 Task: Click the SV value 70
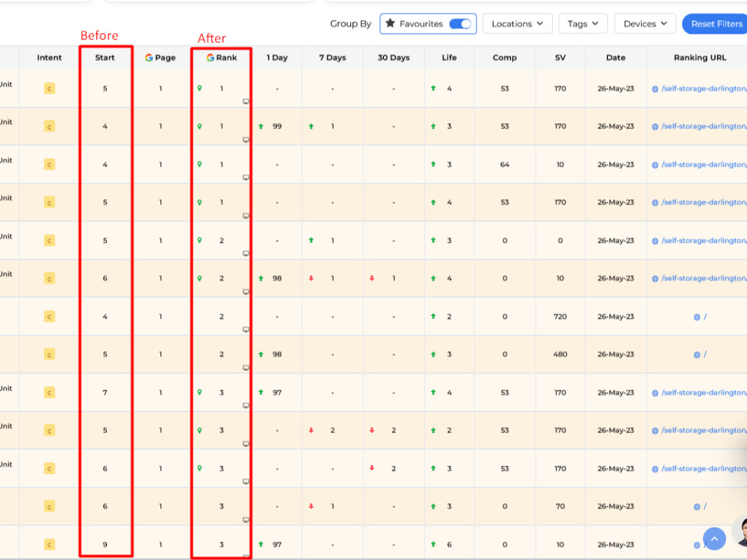(560, 506)
